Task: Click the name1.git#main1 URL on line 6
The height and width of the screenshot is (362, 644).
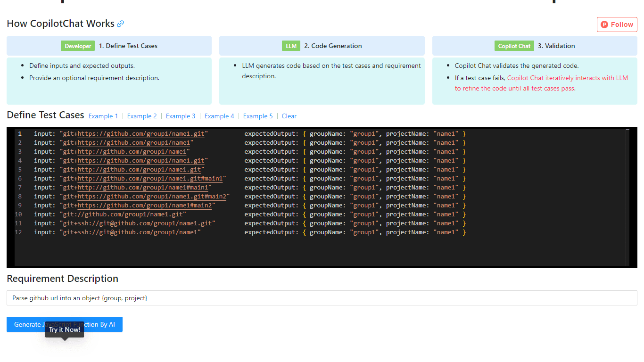Action: pos(143,179)
